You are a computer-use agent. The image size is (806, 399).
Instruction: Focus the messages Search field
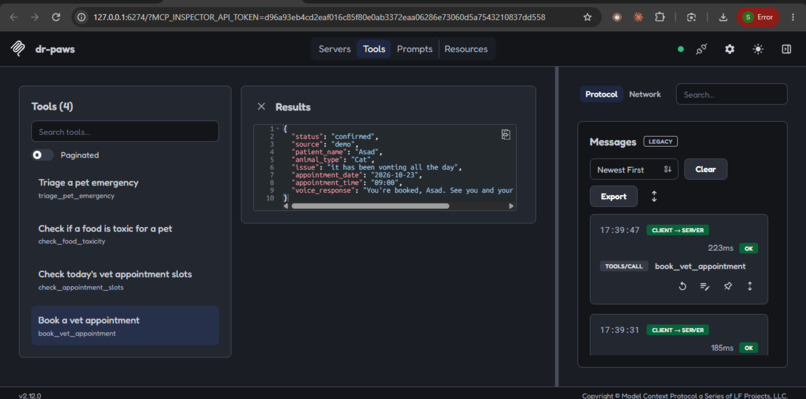click(731, 95)
